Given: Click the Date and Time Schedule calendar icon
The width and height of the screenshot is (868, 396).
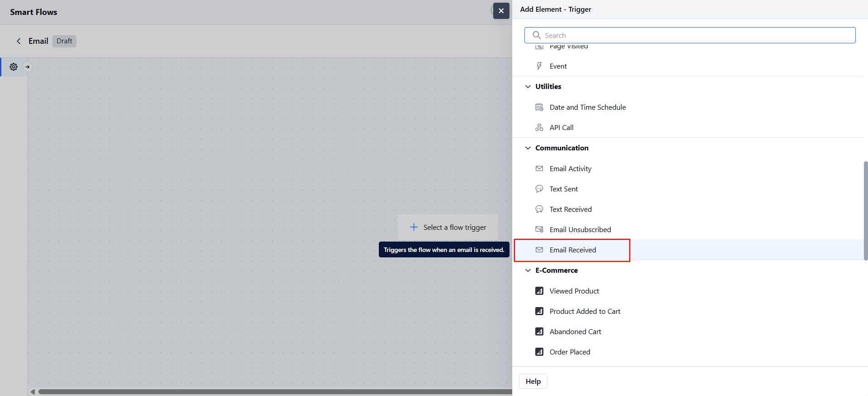Looking at the screenshot, I should (x=539, y=107).
